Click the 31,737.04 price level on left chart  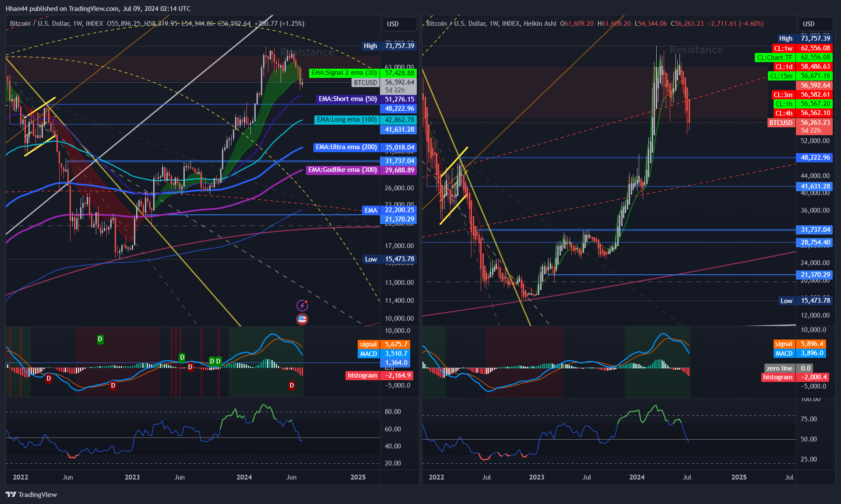click(399, 161)
